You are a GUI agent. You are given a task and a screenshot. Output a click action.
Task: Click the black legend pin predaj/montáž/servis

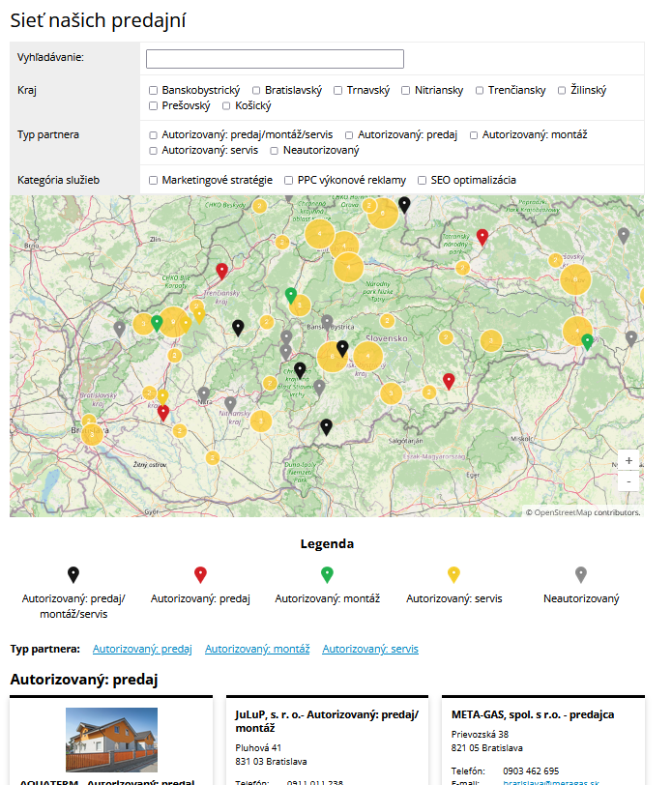pos(73,574)
